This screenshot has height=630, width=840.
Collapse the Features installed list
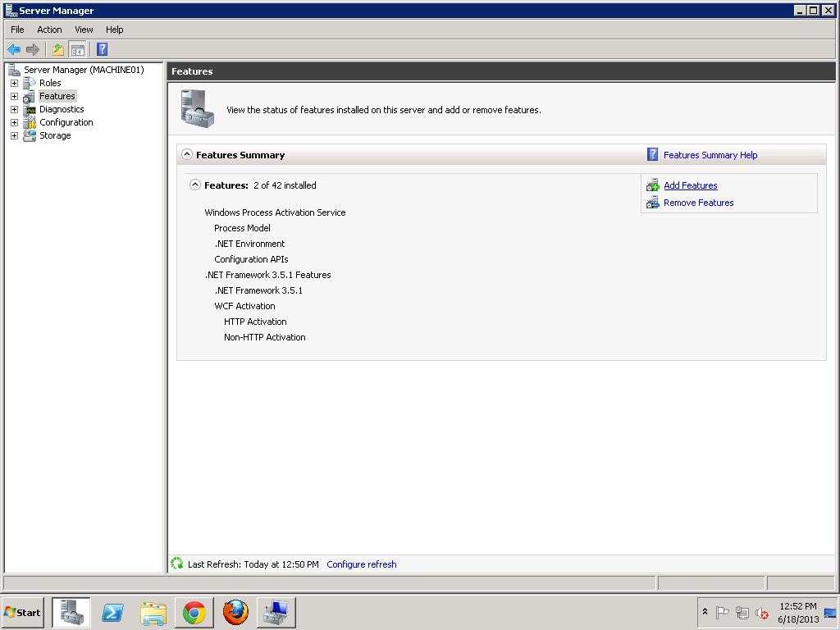coord(195,185)
